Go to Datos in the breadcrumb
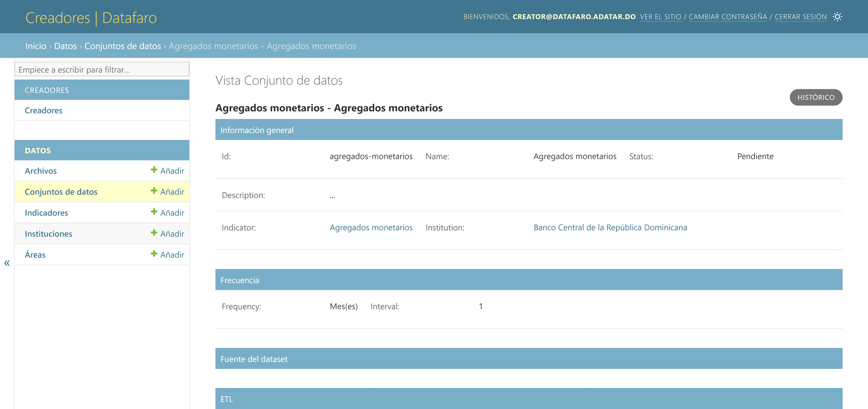868x409 pixels. pos(65,46)
